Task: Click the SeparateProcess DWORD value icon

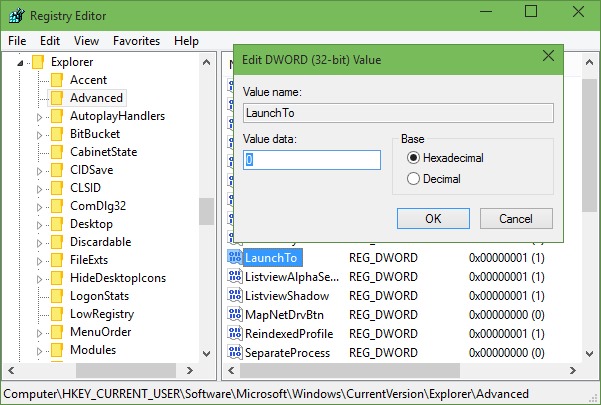Action: point(235,352)
